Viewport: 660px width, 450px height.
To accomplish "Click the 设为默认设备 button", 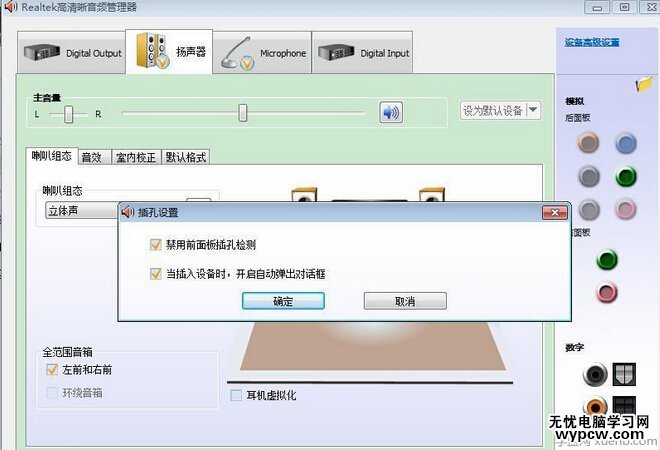I will [x=493, y=110].
